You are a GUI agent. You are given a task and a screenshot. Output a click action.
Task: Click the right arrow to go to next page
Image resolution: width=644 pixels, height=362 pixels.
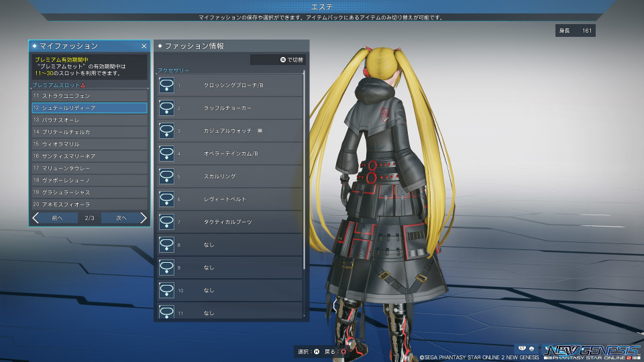point(143,218)
